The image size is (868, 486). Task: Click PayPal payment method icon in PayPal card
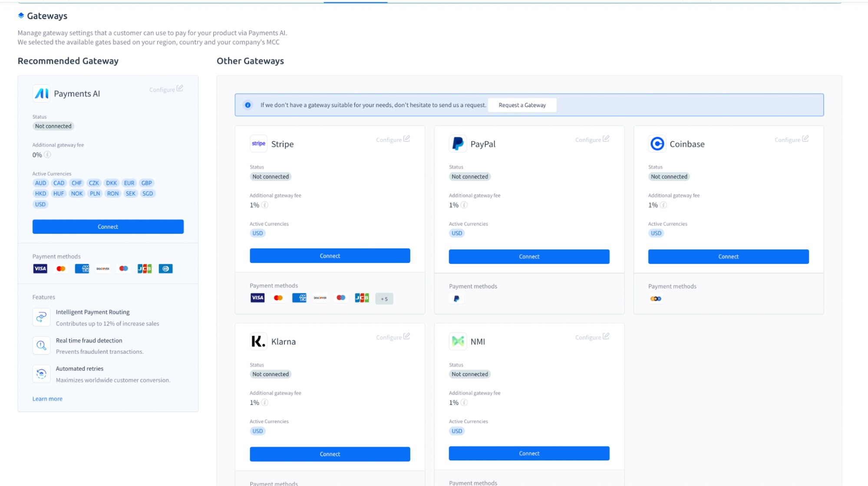pos(456,299)
